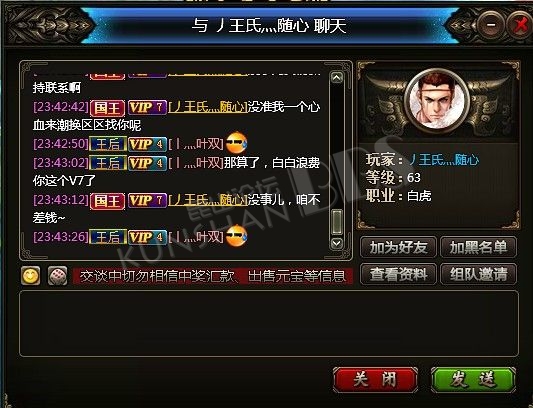Click player name link 丿王氏灬随心 at 23:42:42
Viewport: 533px width, 408px height.
[x=208, y=107]
